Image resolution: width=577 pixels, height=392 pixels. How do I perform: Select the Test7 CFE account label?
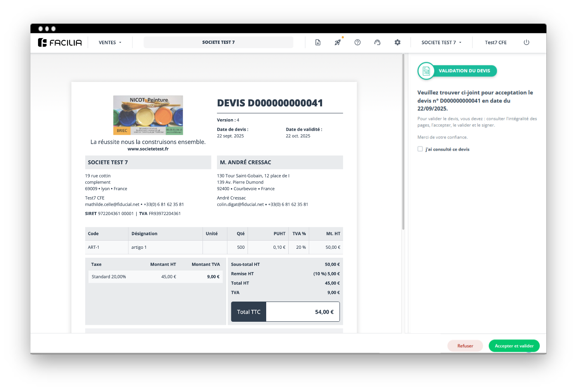[x=496, y=42]
